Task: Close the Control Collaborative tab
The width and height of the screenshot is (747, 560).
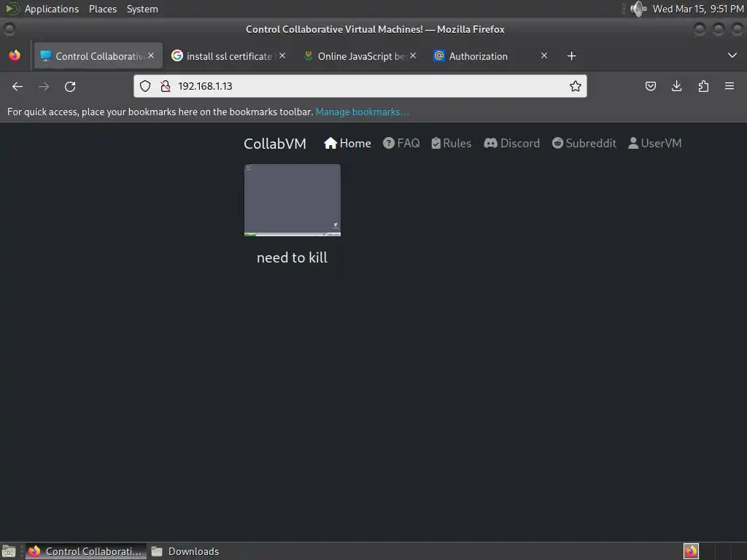Action: tap(151, 55)
